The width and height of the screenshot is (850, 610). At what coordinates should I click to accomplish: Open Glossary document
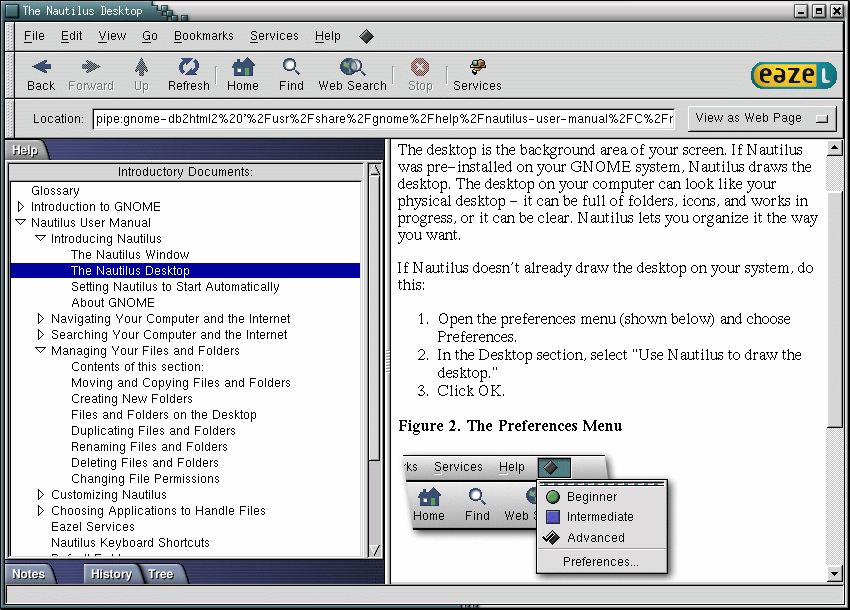55,190
